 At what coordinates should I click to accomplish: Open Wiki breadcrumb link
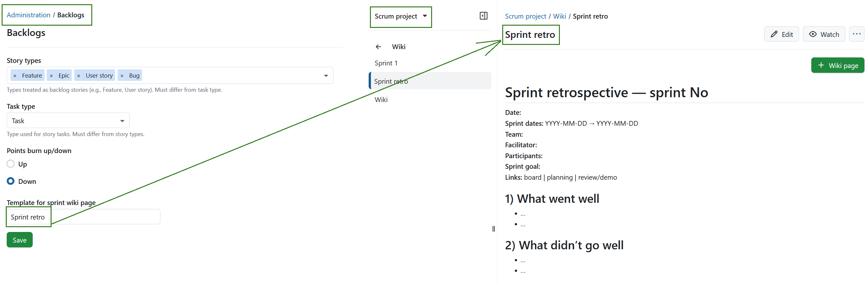click(x=559, y=16)
